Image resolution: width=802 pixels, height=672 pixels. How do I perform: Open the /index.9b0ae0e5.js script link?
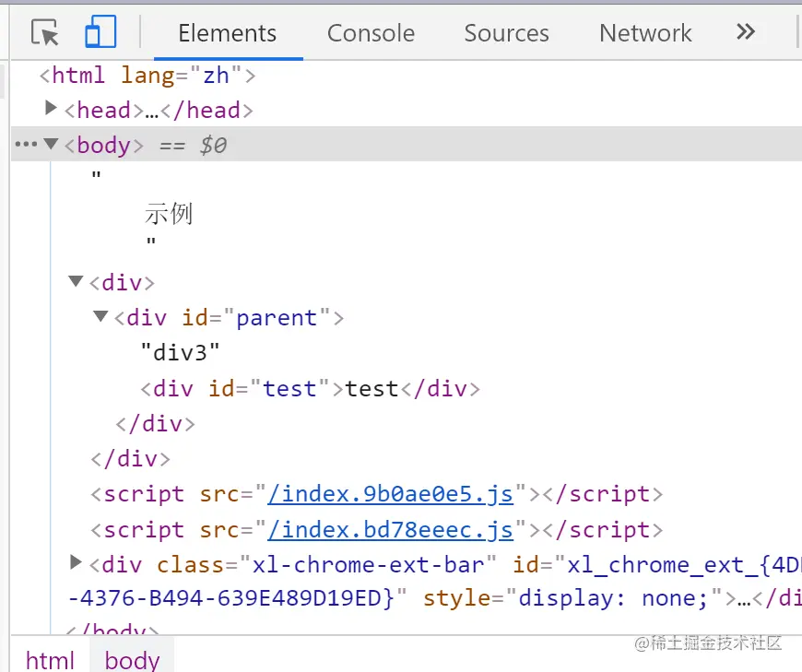390,494
